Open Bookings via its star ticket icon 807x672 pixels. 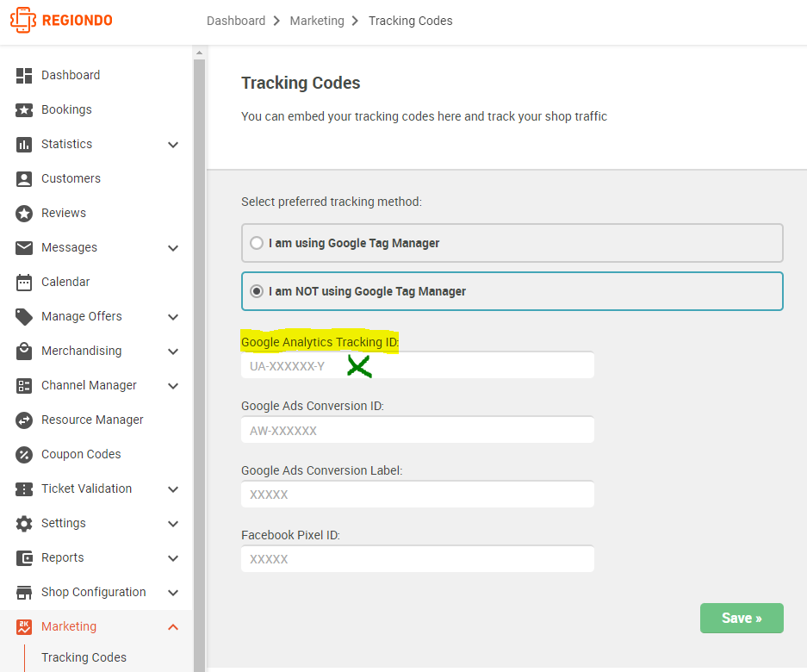[23, 109]
